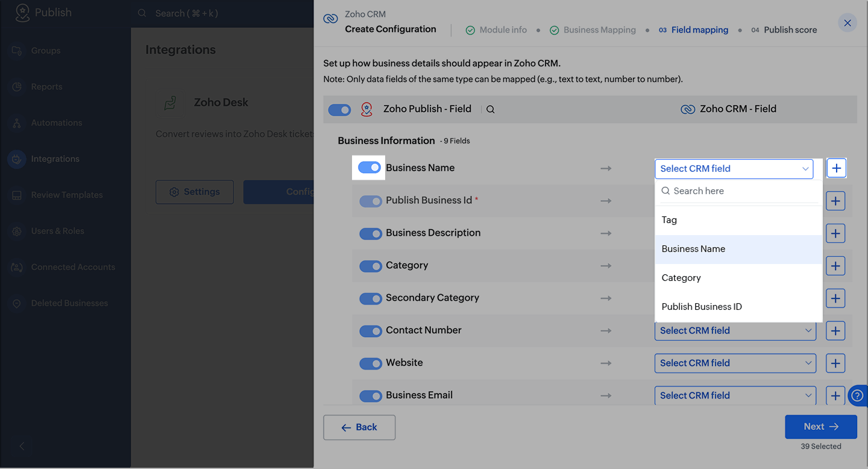The image size is (868, 469).
Task: Choose Business Name from the dropdown list
Action: tap(693, 249)
